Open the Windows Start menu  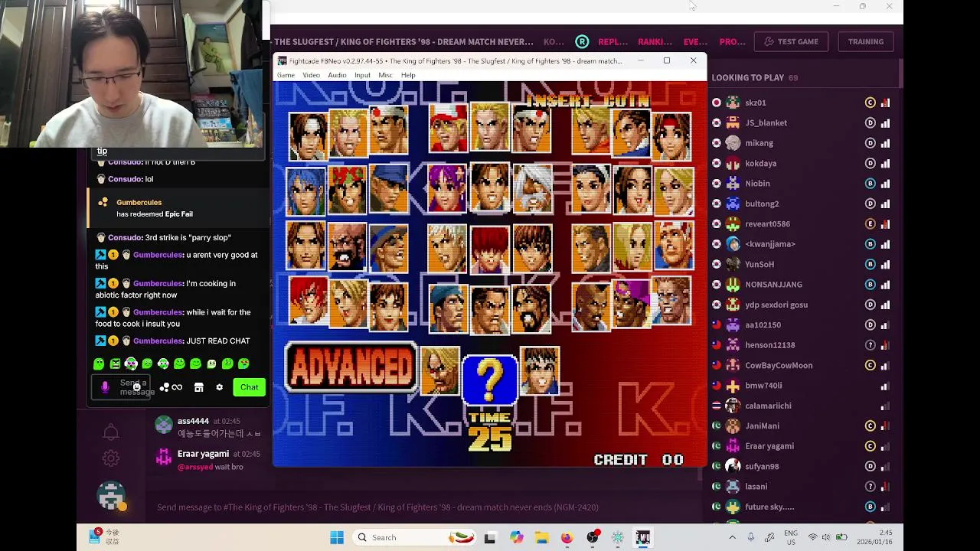(337, 537)
